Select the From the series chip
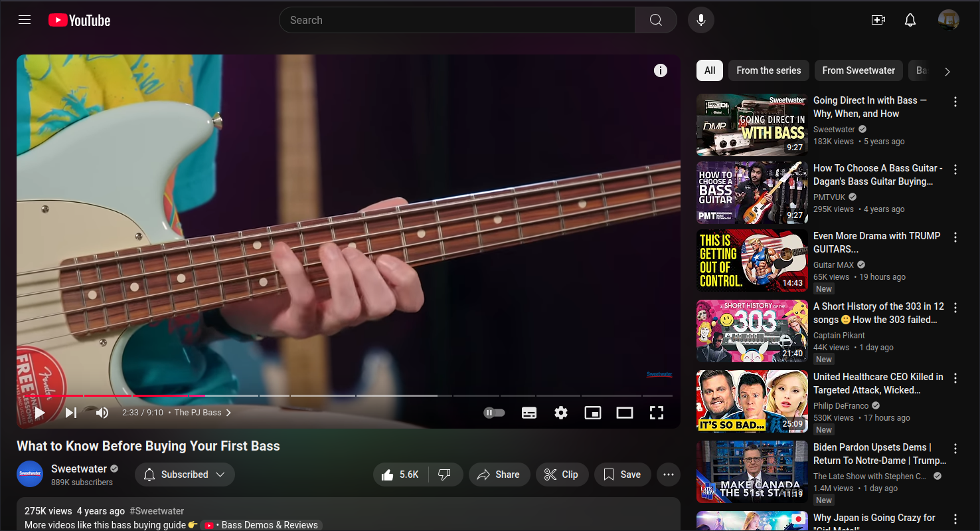The height and width of the screenshot is (531, 980). (x=769, y=70)
